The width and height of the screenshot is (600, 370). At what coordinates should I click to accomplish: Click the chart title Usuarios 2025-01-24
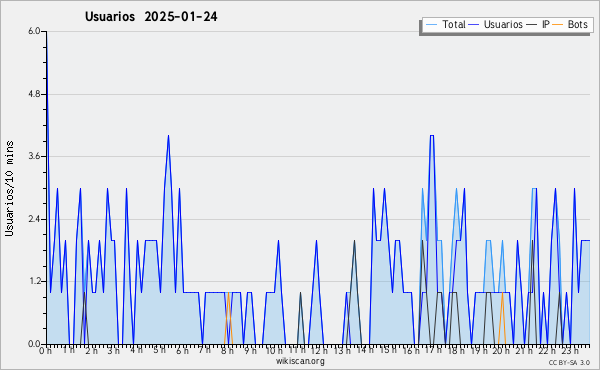pyautogui.click(x=151, y=16)
